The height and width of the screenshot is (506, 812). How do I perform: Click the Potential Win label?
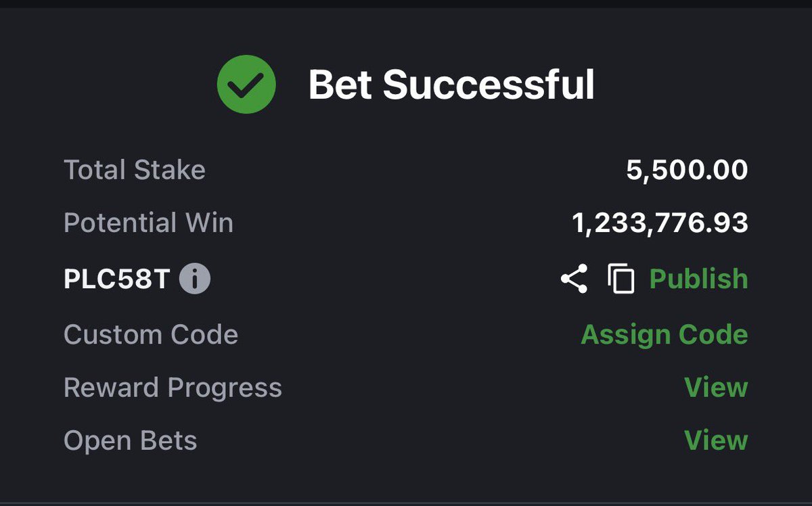coord(148,223)
